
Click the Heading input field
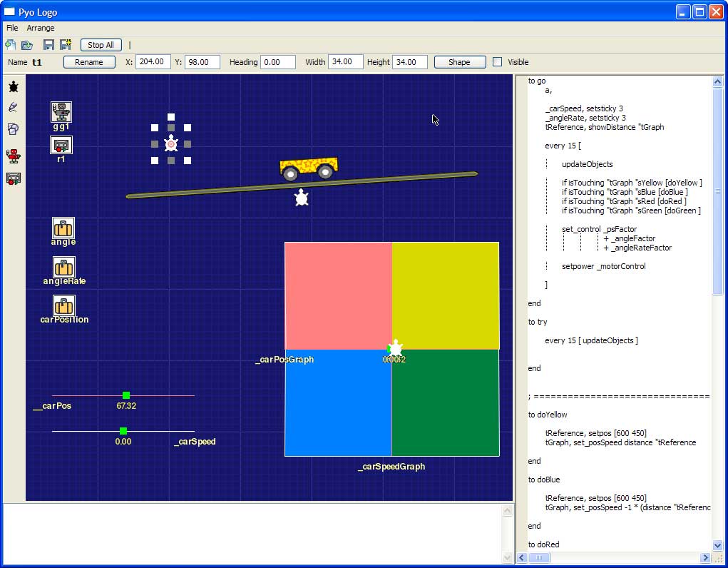(278, 62)
